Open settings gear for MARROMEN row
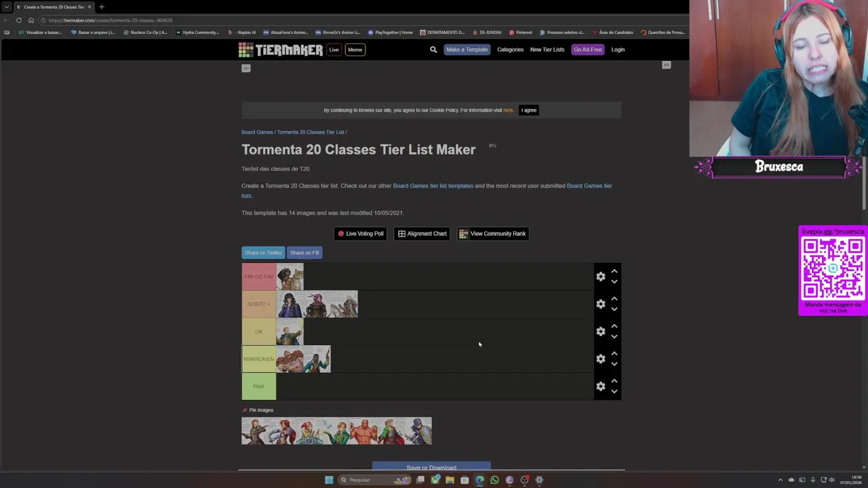 point(600,359)
